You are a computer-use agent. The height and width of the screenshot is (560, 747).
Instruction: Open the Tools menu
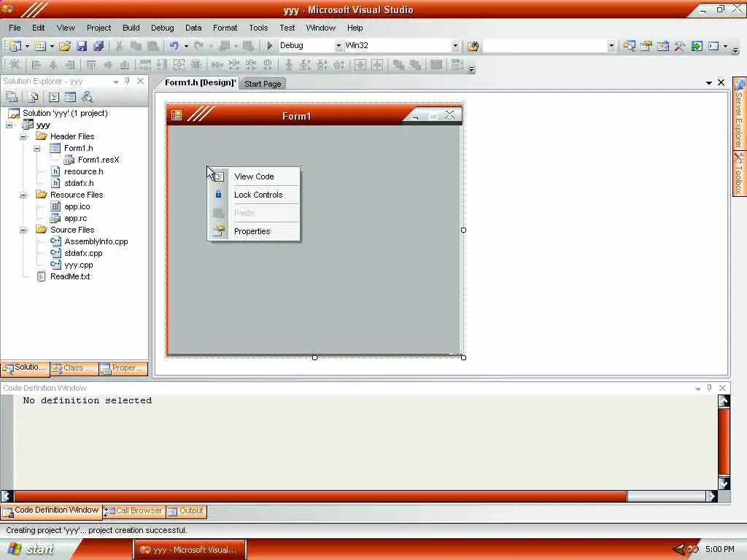pyautogui.click(x=258, y=28)
